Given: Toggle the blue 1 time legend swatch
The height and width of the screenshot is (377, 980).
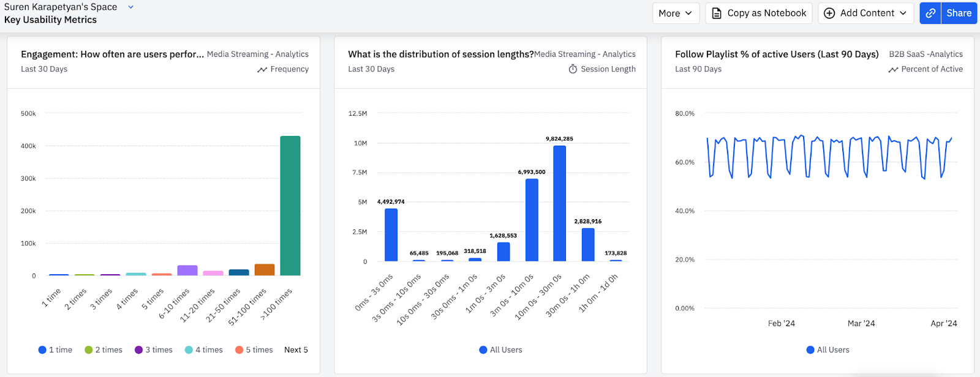Looking at the screenshot, I should coord(42,350).
